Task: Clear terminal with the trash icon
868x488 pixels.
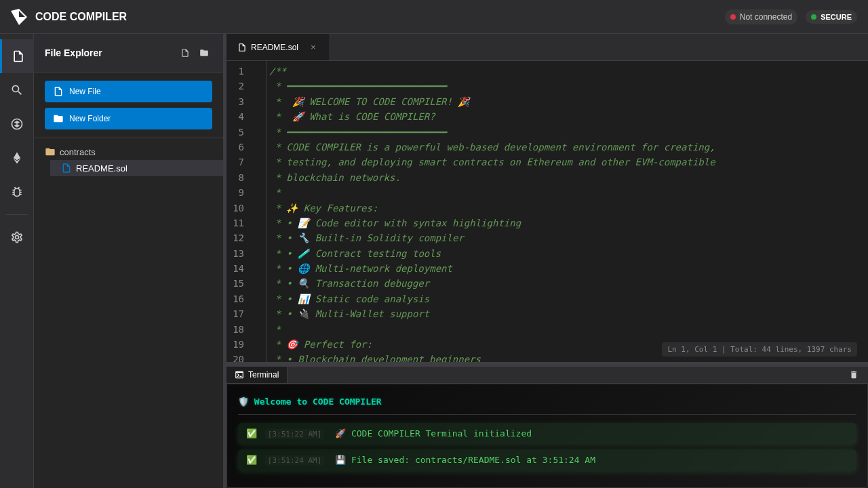Action: 854,375
